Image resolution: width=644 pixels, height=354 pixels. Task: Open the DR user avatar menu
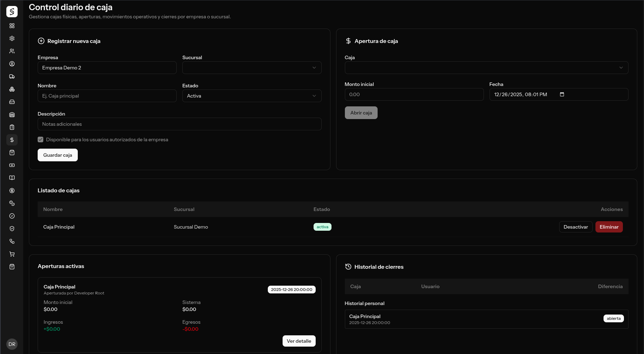pyautogui.click(x=12, y=344)
